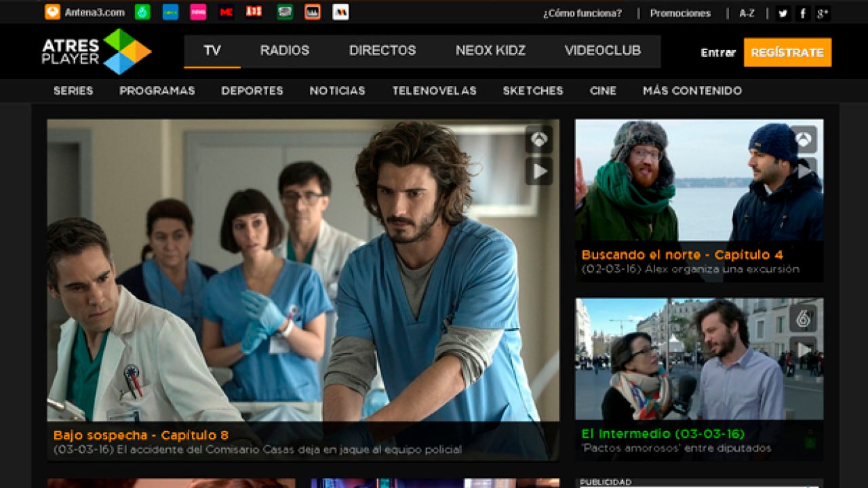868x488 pixels.
Task: Open the A-Z index link
Action: [x=747, y=13]
